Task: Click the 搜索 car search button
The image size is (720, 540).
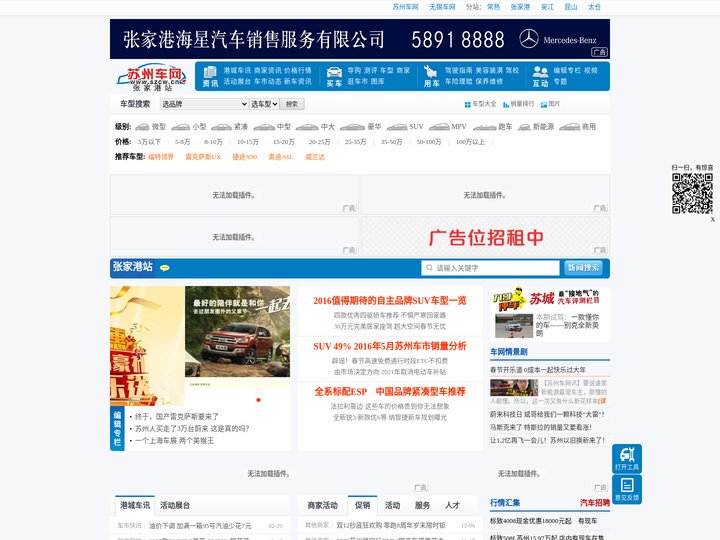Action: point(292,104)
